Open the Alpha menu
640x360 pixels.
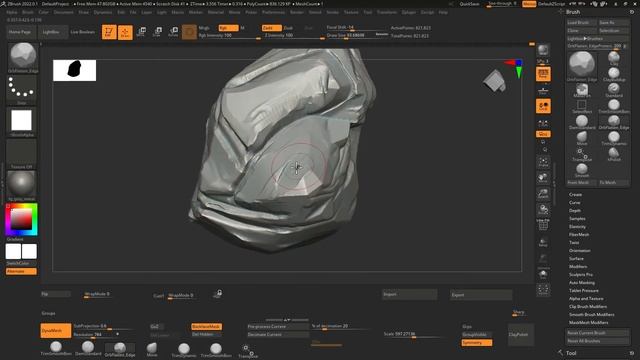[x=12, y=12]
